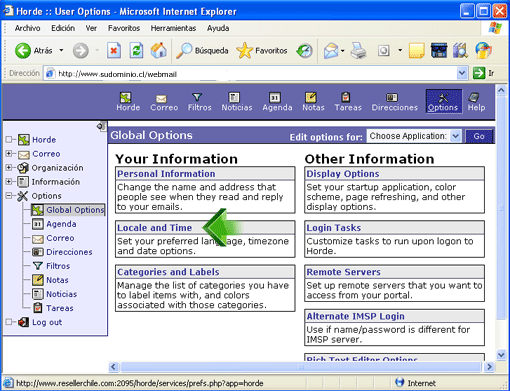
Task: Click the Stop loading icon
Action: (114, 51)
